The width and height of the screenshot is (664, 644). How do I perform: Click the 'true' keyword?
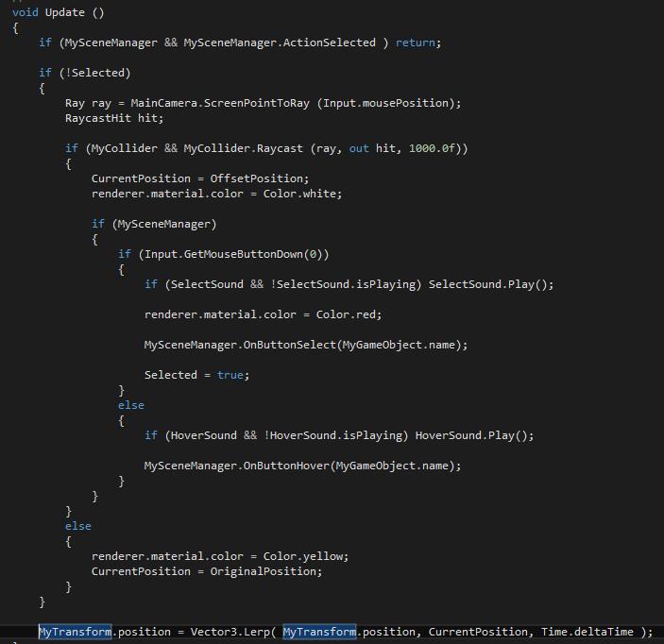pyautogui.click(x=230, y=375)
